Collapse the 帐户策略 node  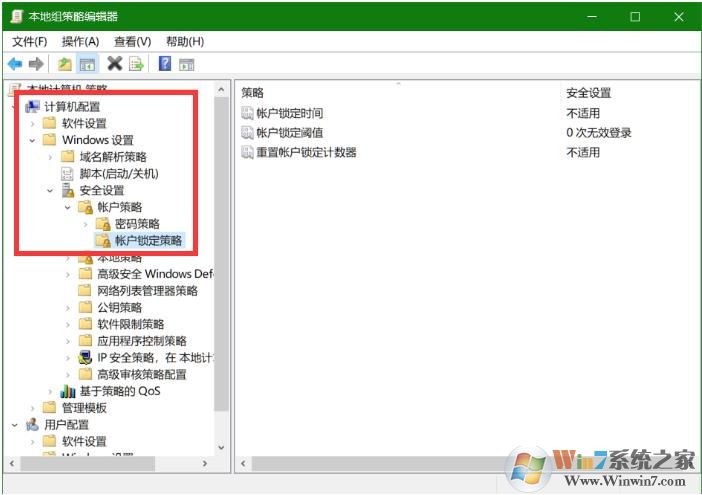(68, 207)
